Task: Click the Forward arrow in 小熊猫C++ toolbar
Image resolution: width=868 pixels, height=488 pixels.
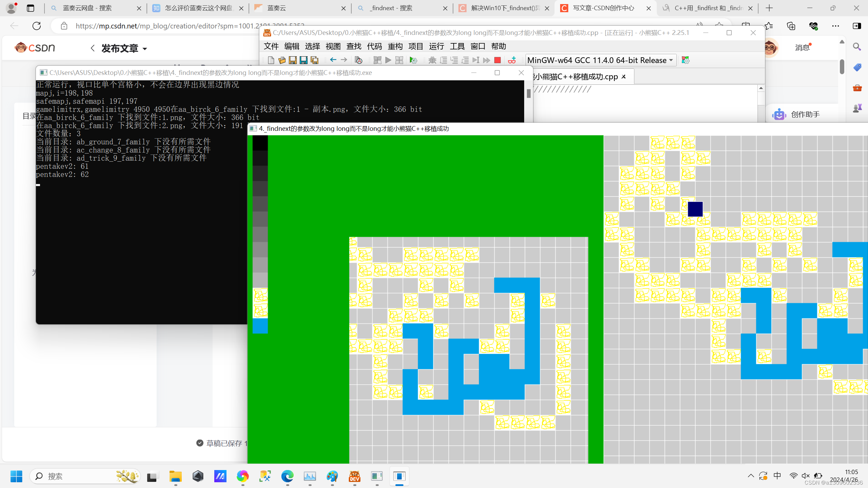Action: (x=344, y=60)
